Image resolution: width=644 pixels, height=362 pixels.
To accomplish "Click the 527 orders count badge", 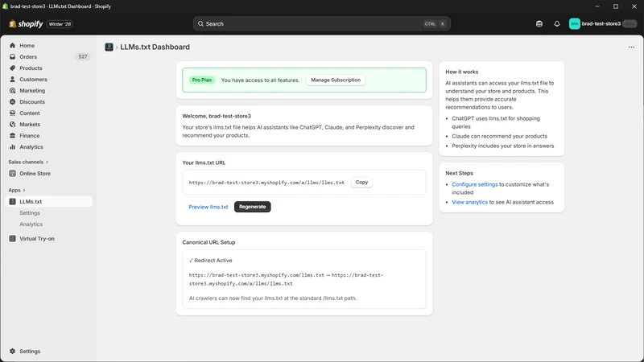I will coord(83,56).
